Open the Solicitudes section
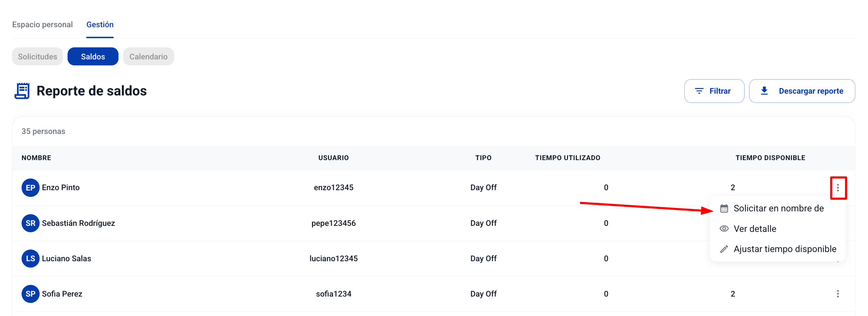868x316 pixels. click(x=37, y=57)
